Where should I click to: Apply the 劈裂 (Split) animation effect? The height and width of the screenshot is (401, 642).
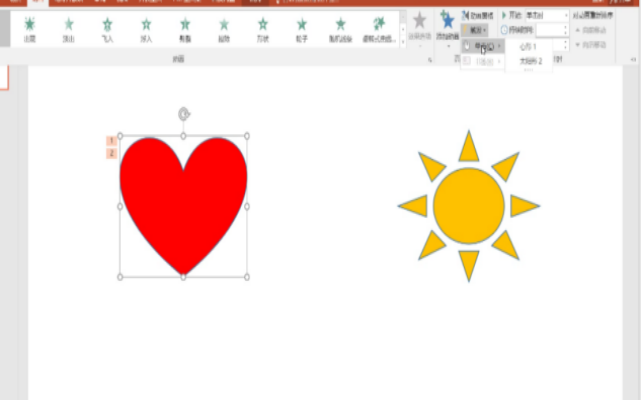[x=185, y=29]
